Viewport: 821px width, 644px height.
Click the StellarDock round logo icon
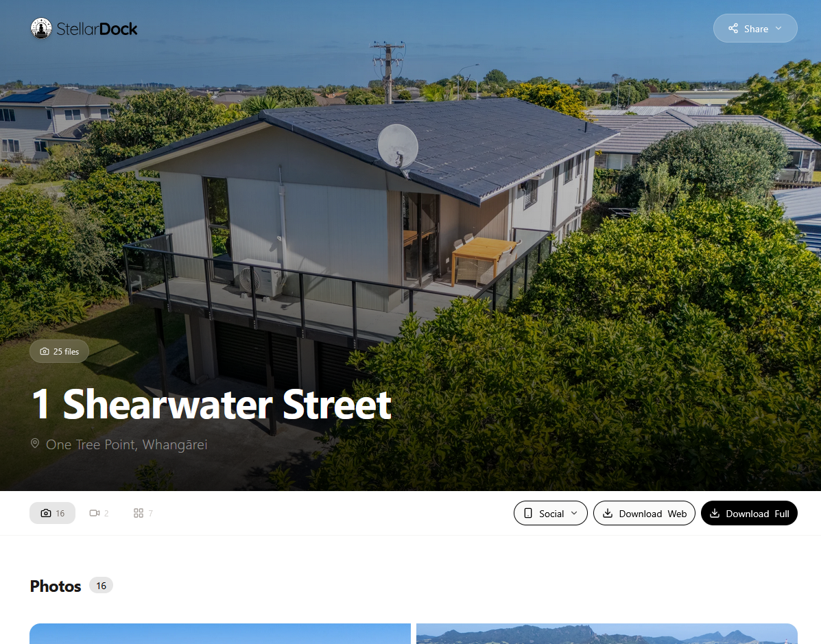[41, 28]
